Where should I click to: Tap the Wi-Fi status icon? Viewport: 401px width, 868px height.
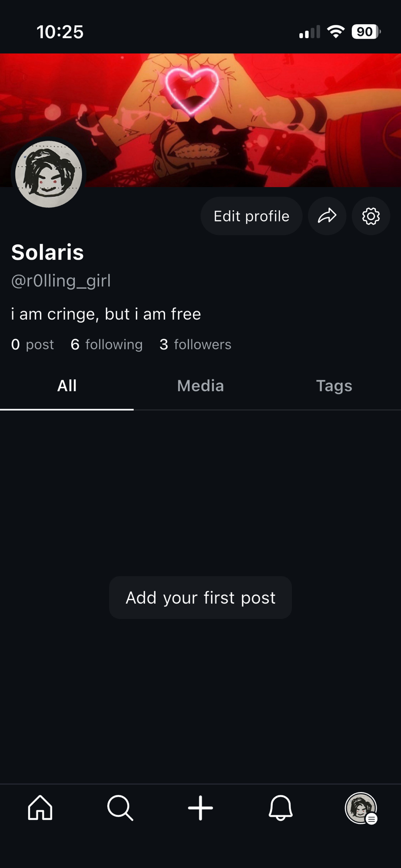click(x=335, y=32)
